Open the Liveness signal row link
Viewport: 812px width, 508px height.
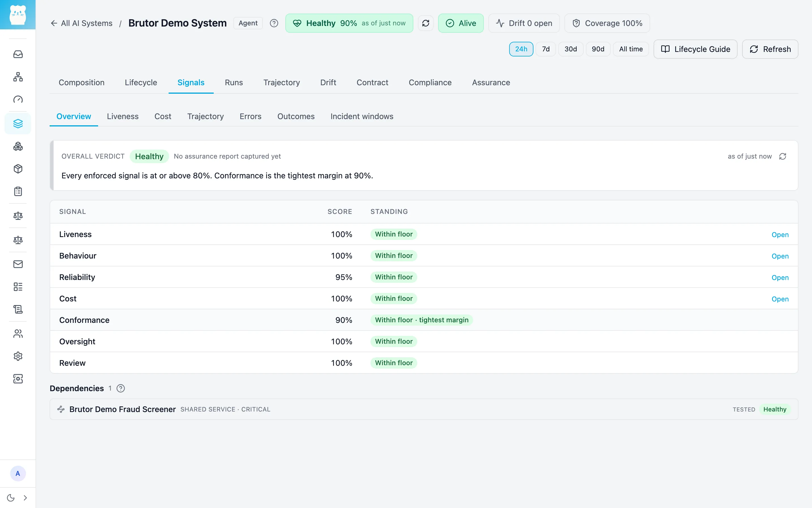(780, 235)
